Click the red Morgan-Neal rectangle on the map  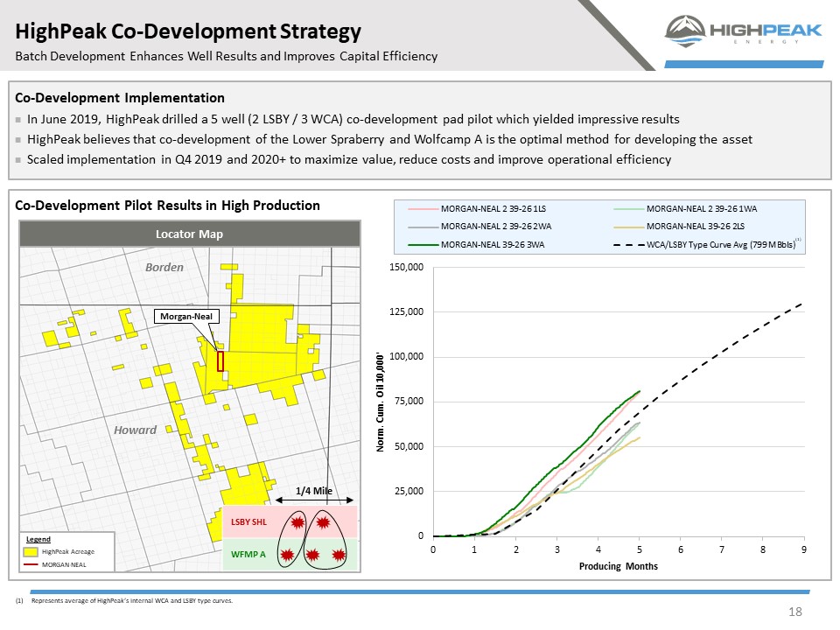(220, 361)
